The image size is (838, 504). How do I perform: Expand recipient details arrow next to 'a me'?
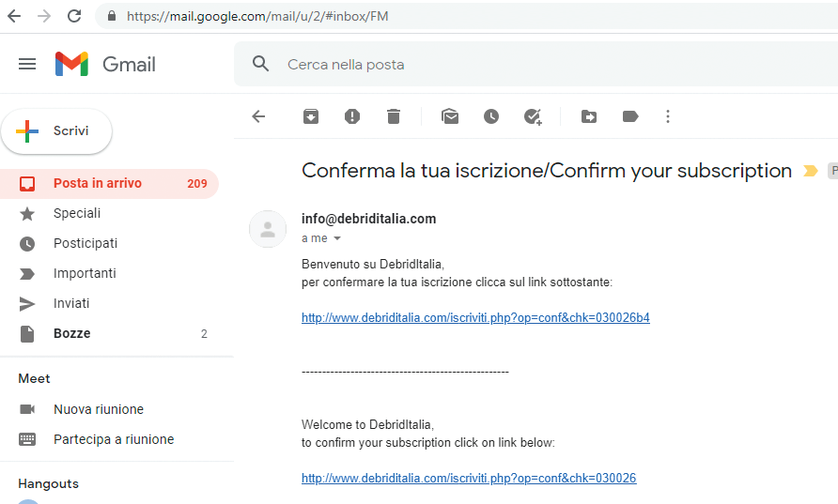337,238
